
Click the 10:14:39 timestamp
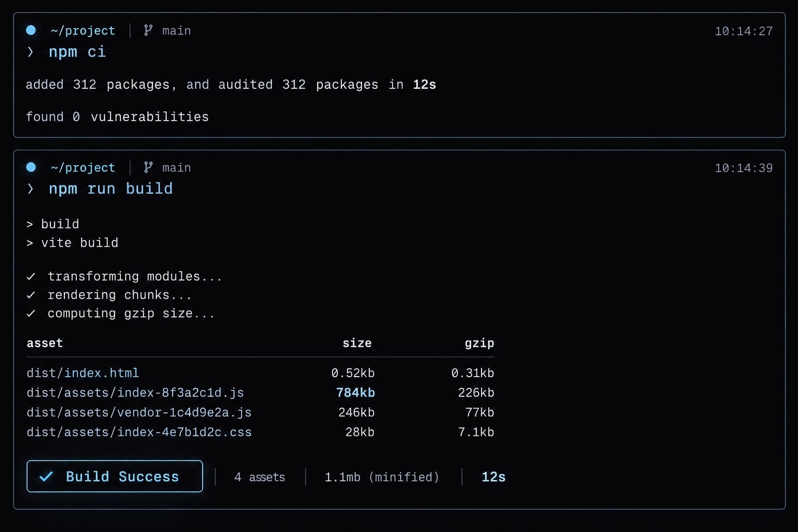744,168
